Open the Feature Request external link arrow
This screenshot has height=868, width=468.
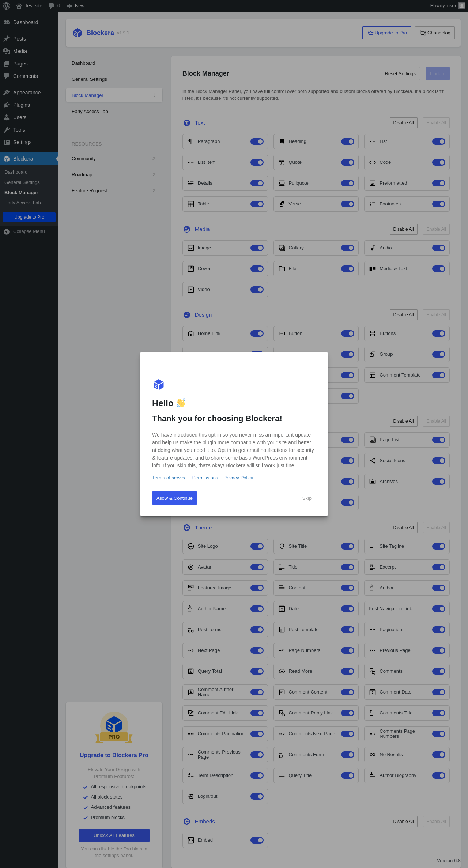154,191
